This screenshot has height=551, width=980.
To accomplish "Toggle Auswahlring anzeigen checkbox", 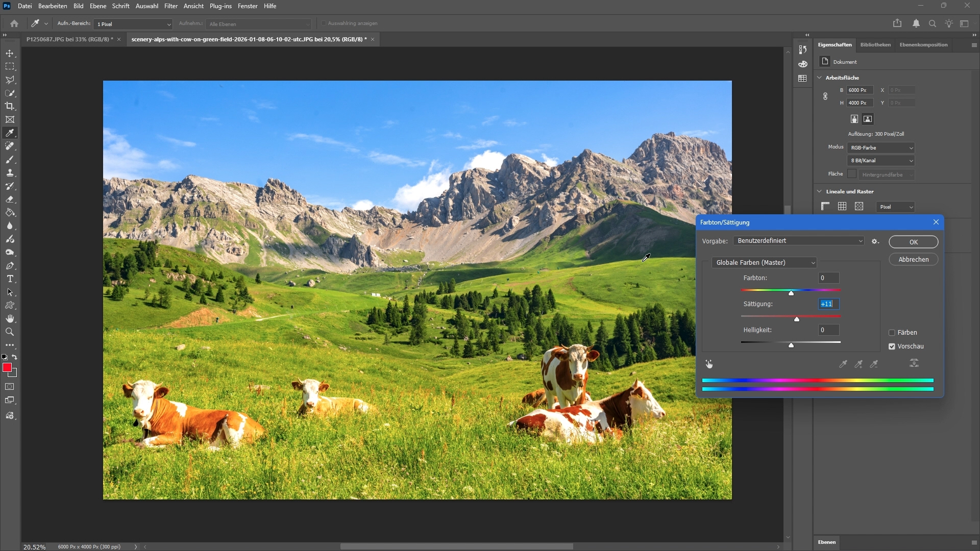I will pos(324,23).
